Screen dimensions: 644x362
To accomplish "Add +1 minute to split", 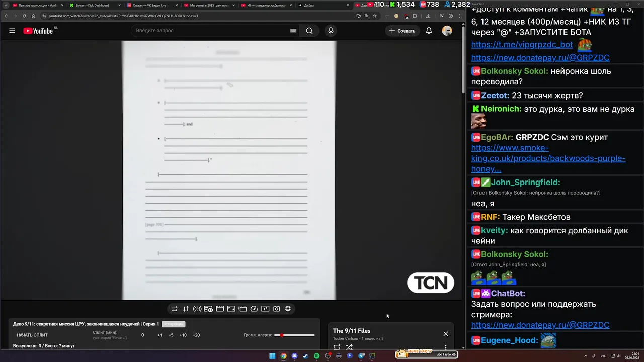I will (160, 335).
